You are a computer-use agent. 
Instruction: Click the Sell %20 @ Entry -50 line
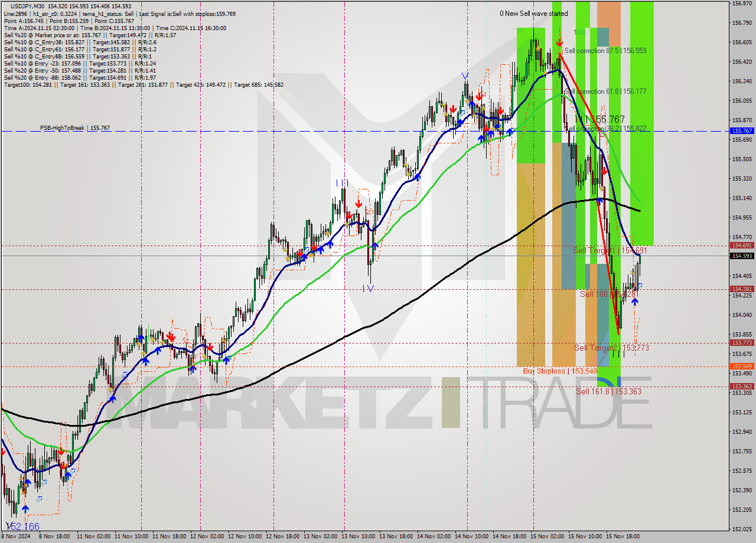pos(80,70)
